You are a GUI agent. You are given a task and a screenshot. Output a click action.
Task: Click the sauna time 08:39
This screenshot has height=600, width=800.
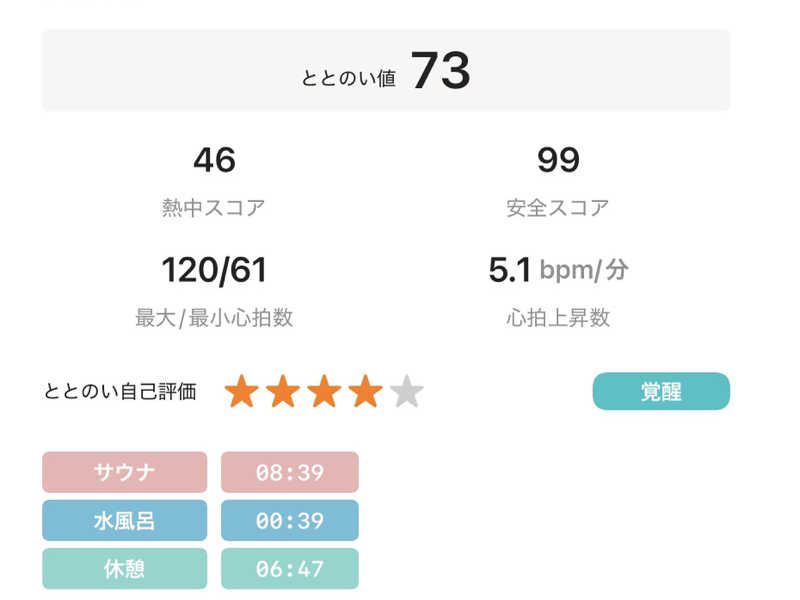(290, 472)
